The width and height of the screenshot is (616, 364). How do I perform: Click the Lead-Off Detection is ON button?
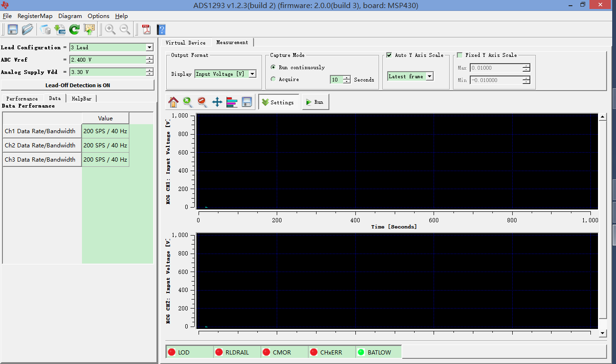pos(78,85)
